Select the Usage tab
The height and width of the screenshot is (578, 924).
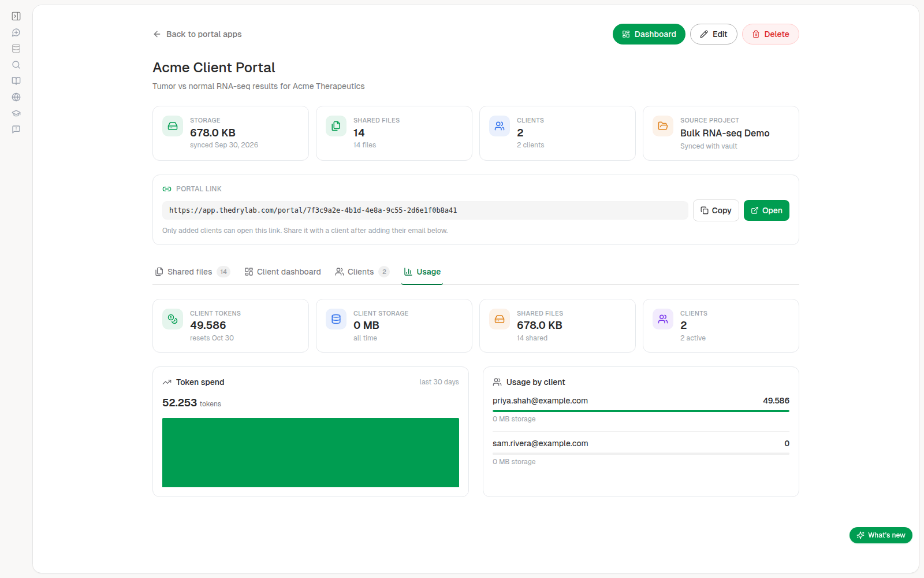(x=422, y=272)
